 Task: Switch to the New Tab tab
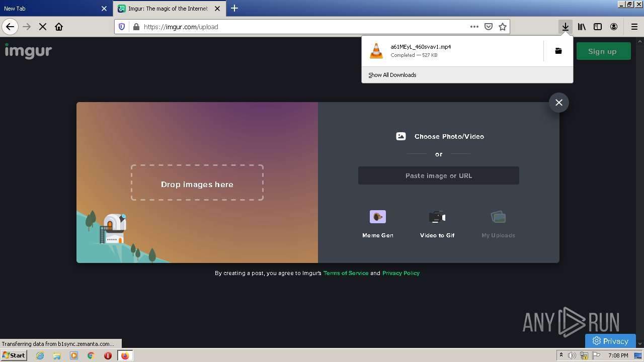click(x=50, y=9)
